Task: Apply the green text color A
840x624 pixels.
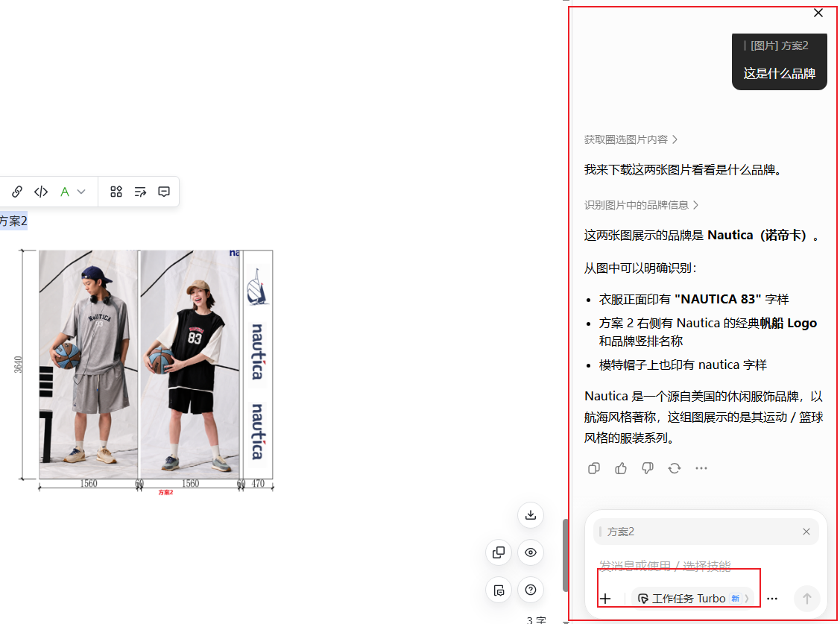Action: [65, 191]
